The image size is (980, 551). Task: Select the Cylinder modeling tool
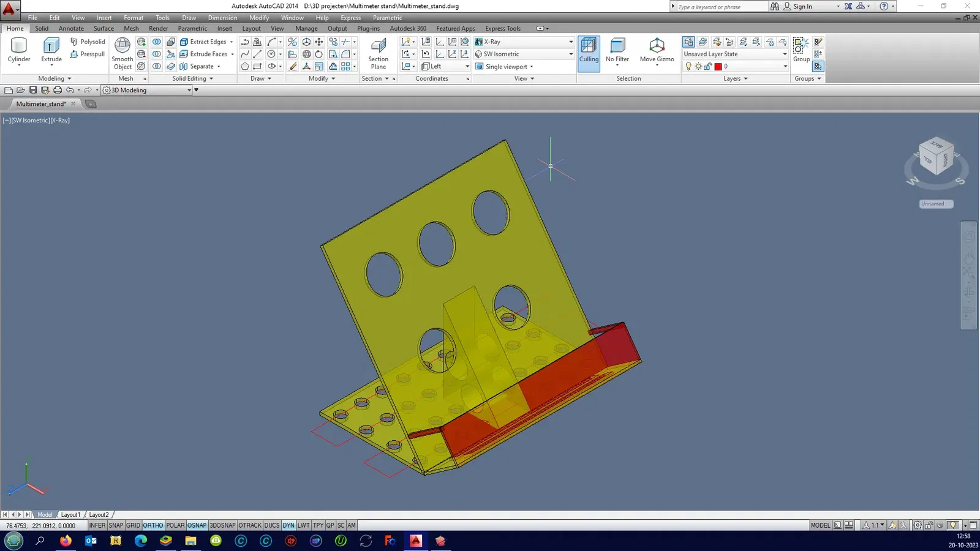(19, 50)
